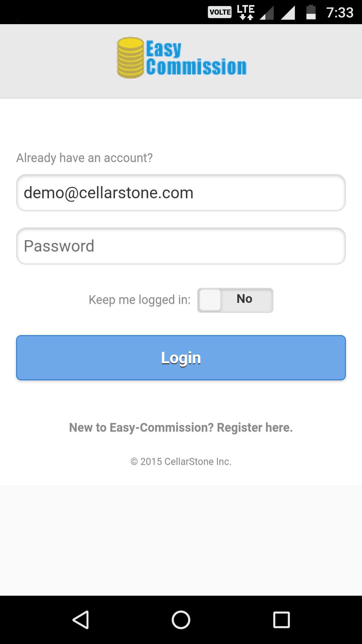362x644 pixels.
Task: Enable the Keep me logged in toggle
Action: click(x=235, y=300)
